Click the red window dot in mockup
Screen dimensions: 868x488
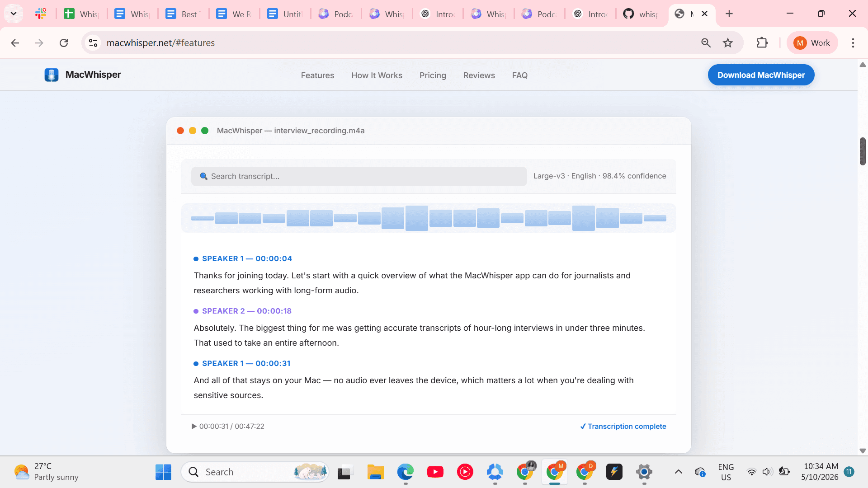[180, 131]
